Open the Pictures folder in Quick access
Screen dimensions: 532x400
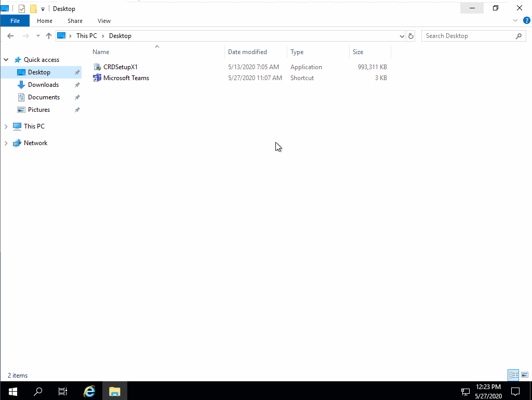coord(38,109)
